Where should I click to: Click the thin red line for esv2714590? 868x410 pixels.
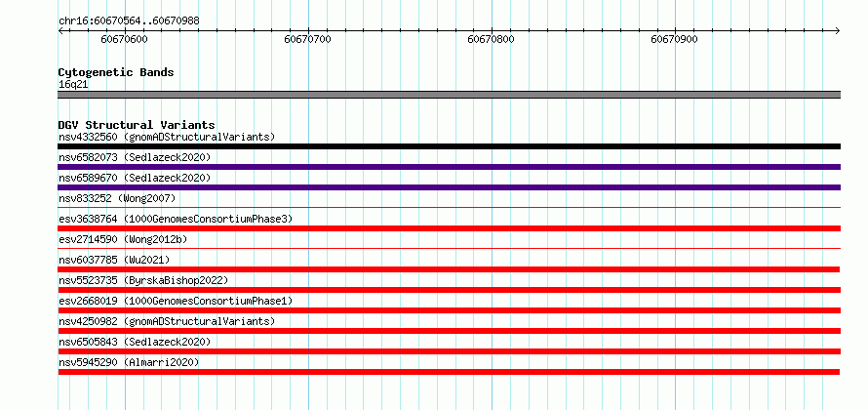click(x=449, y=249)
